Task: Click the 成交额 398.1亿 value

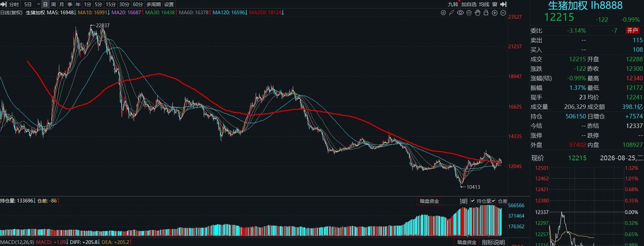Action: tap(632, 107)
